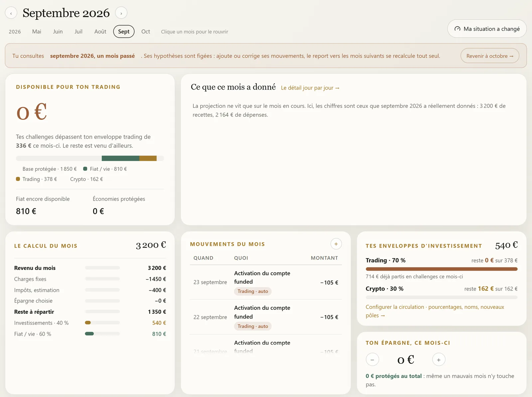532x397 pixels.
Task: Click the Investissements 40 % mini bar
Action: pos(102,323)
